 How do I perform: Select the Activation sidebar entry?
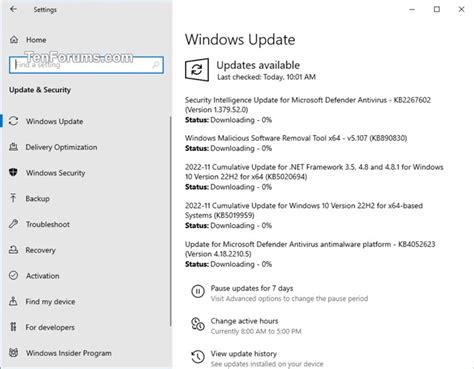click(43, 276)
